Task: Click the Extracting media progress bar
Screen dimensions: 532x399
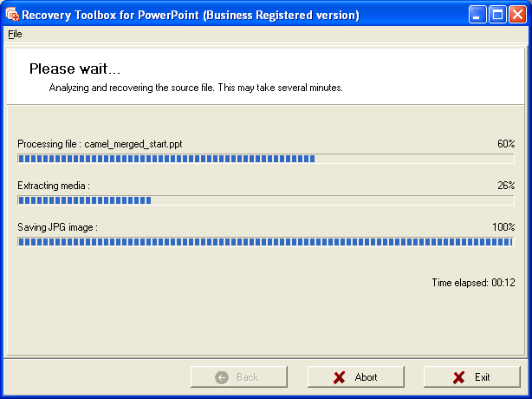Action: pos(266,200)
